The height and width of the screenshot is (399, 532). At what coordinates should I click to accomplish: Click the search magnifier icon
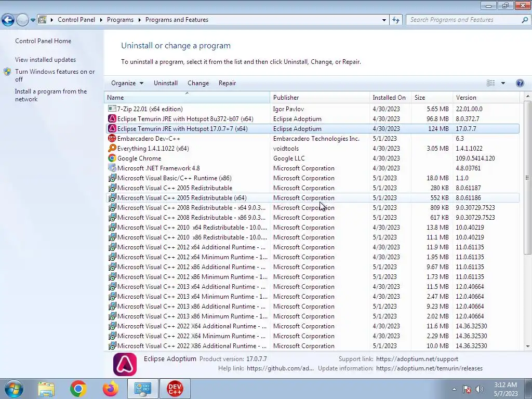coord(525,20)
